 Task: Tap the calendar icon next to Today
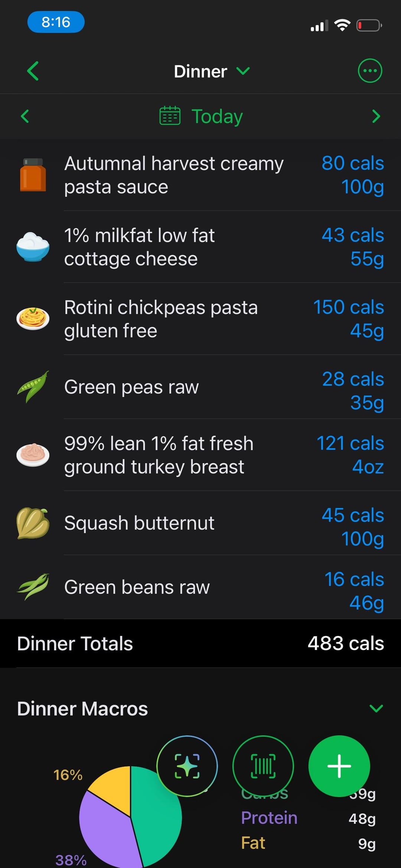pos(170,116)
